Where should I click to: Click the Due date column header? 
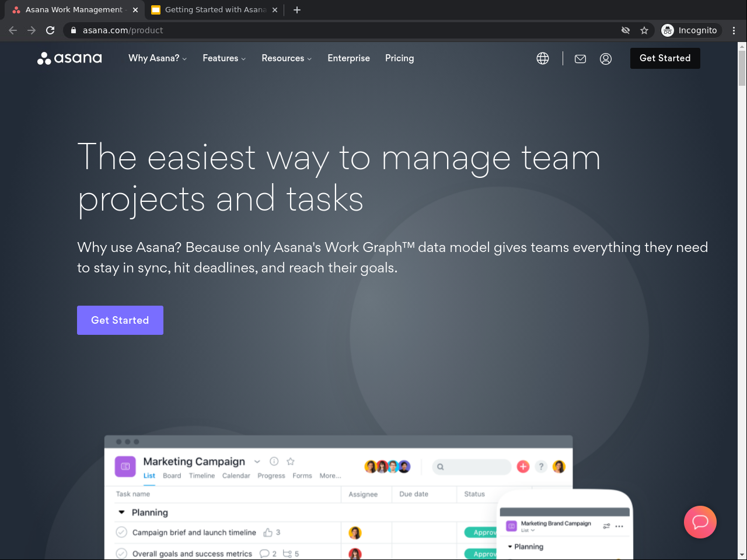(414, 494)
